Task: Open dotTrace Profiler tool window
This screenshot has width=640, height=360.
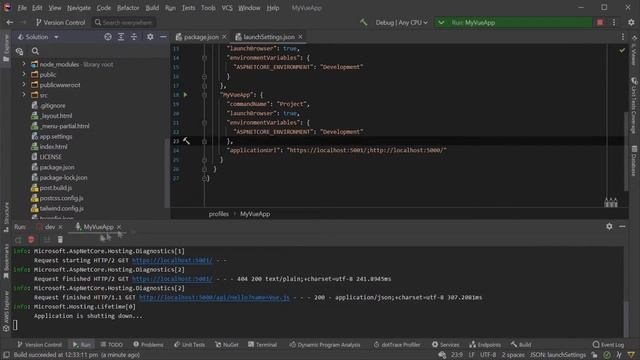Action: pyautogui.click(x=397, y=344)
